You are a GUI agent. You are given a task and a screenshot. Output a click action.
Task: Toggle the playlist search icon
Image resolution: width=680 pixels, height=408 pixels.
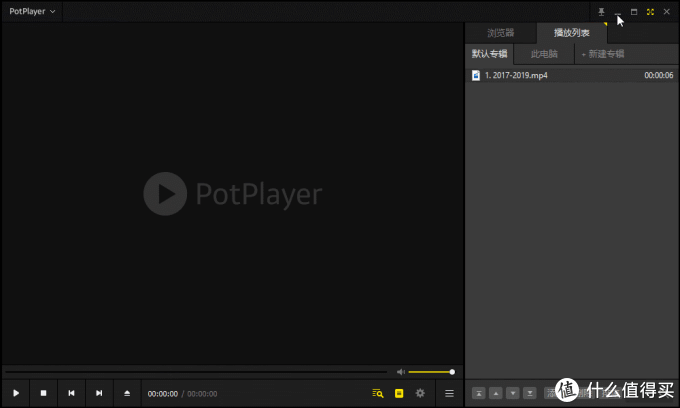(378, 393)
